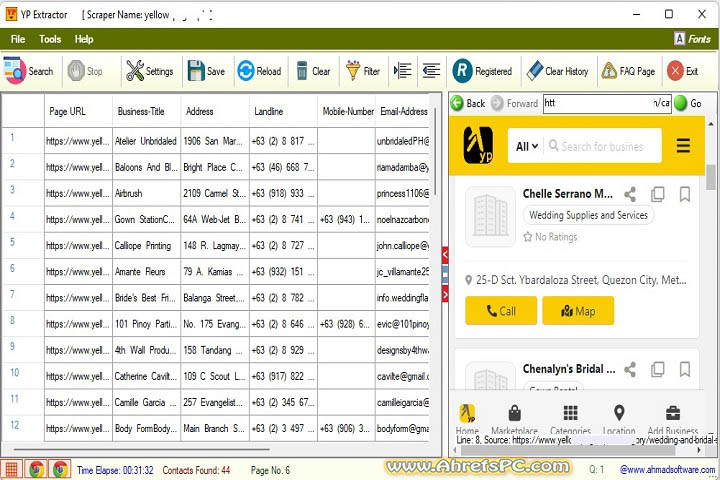Click the upper red splitter collapse arrow
The image size is (720, 480).
point(444,254)
